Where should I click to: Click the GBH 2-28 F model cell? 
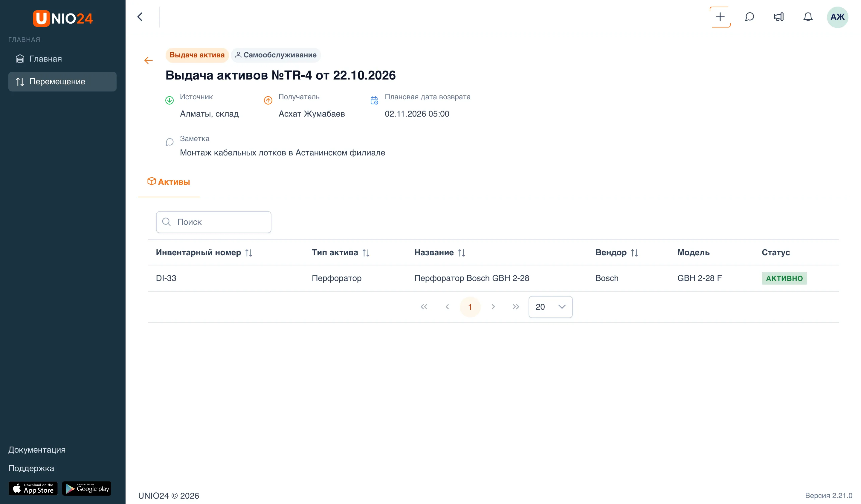tap(699, 278)
